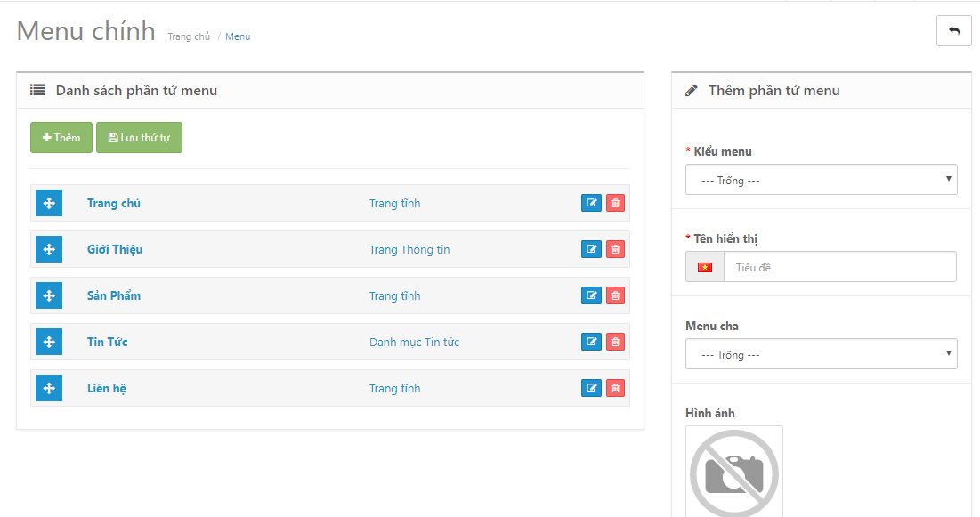
Task: Click Trang tĩnh in the Trang chủ row
Action: 394,203
